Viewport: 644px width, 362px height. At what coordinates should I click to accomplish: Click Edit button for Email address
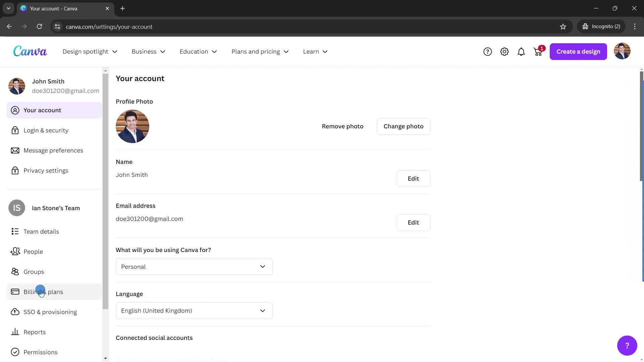[x=413, y=222]
